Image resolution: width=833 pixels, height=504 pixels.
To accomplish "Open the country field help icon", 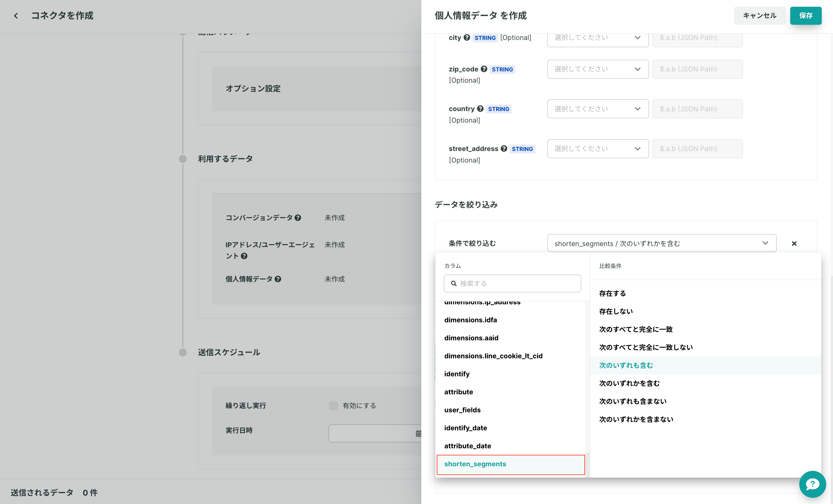I will click(480, 109).
